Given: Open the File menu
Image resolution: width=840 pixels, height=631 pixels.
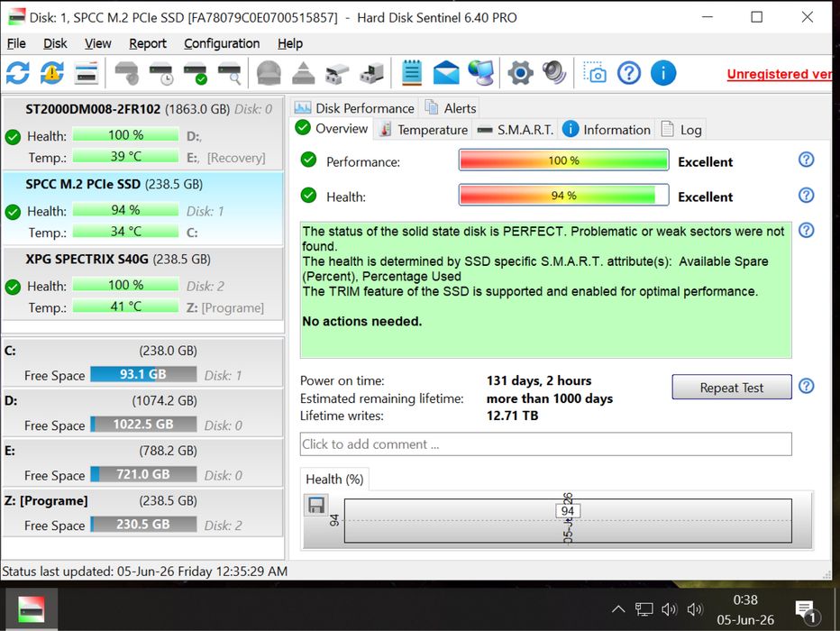Looking at the screenshot, I should click(x=16, y=43).
